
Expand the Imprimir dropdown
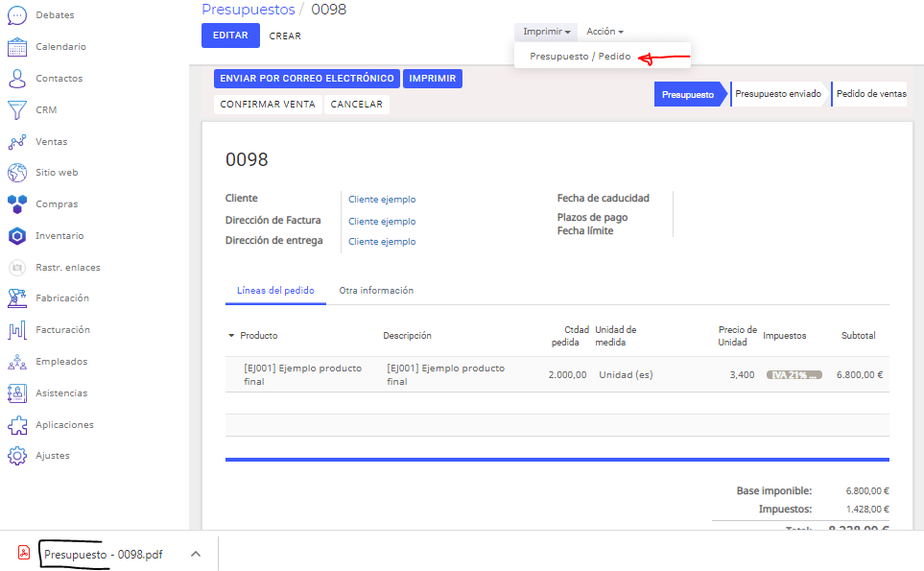coord(546,32)
